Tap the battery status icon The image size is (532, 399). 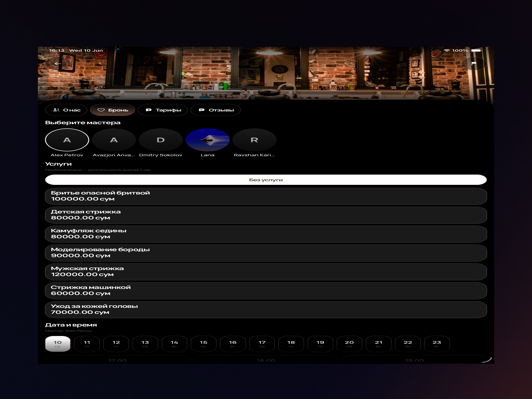click(x=476, y=50)
